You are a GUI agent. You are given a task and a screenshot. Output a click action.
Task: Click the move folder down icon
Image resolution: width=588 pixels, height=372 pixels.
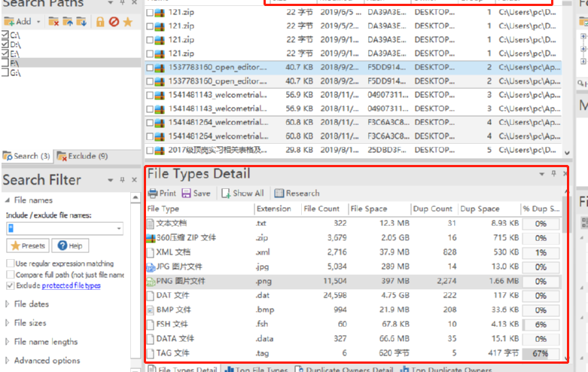pyautogui.click(x=81, y=22)
